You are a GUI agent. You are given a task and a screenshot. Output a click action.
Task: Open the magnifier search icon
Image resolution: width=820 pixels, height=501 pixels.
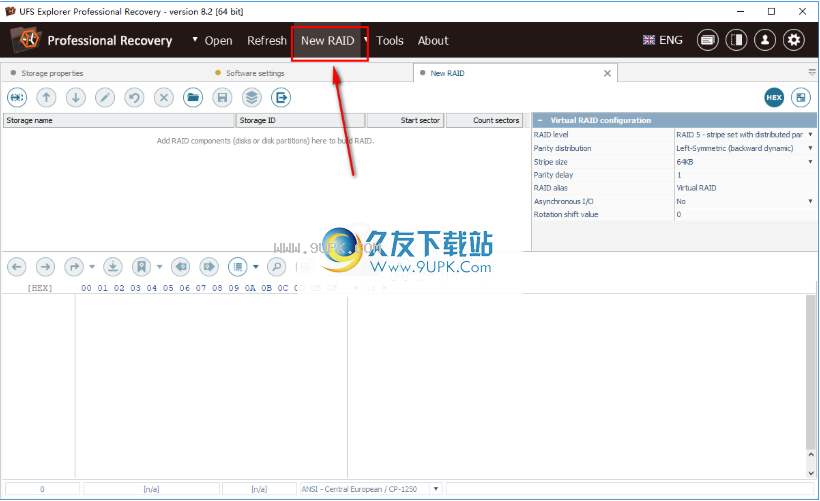pos(276,267)
